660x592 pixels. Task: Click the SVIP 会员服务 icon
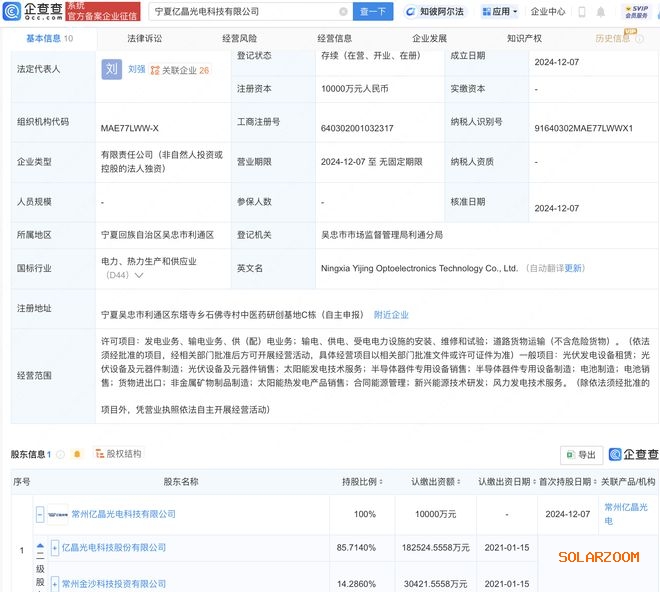[636, 12]
